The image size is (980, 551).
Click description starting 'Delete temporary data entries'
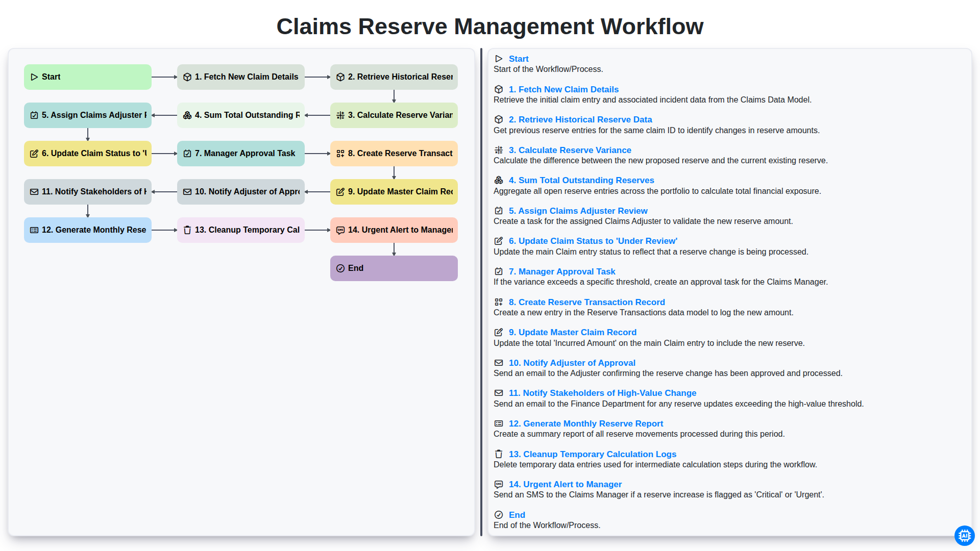pyautogui.click(x=655, y=465)
